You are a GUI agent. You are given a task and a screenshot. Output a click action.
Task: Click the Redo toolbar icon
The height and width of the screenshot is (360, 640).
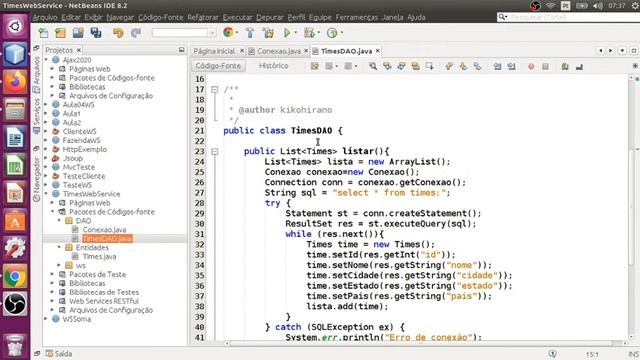pyautogui.click(x=136, y=33)
